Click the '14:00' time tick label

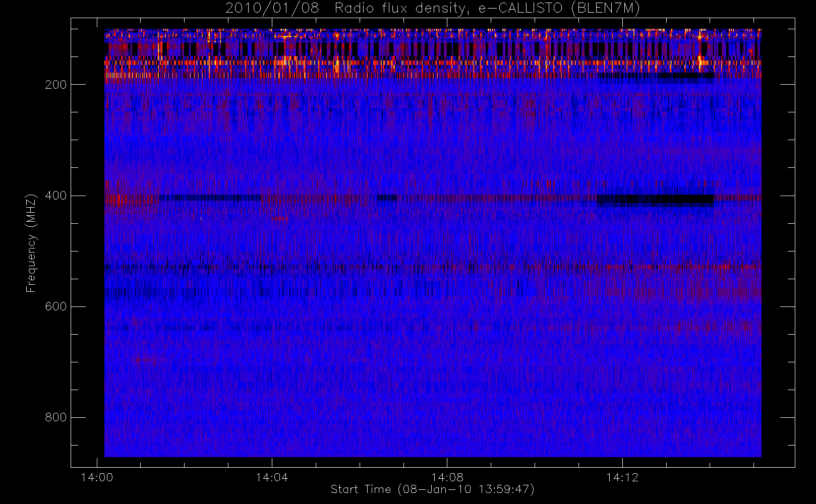pos(97,477)
